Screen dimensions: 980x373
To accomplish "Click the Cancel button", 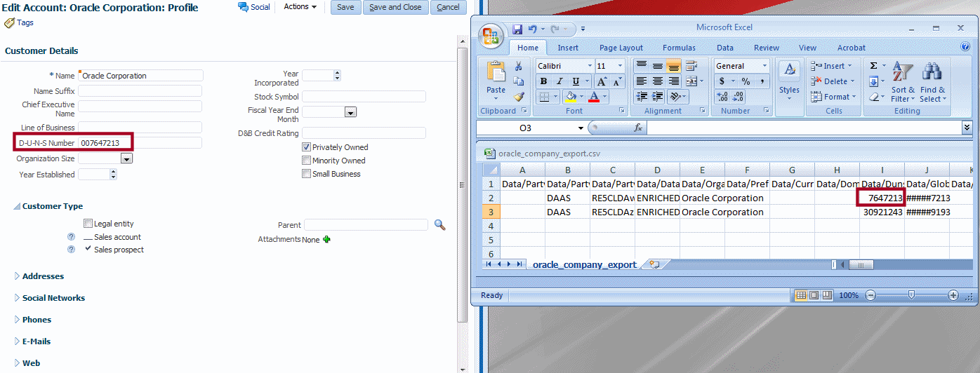I will click(x=448, y=7).
